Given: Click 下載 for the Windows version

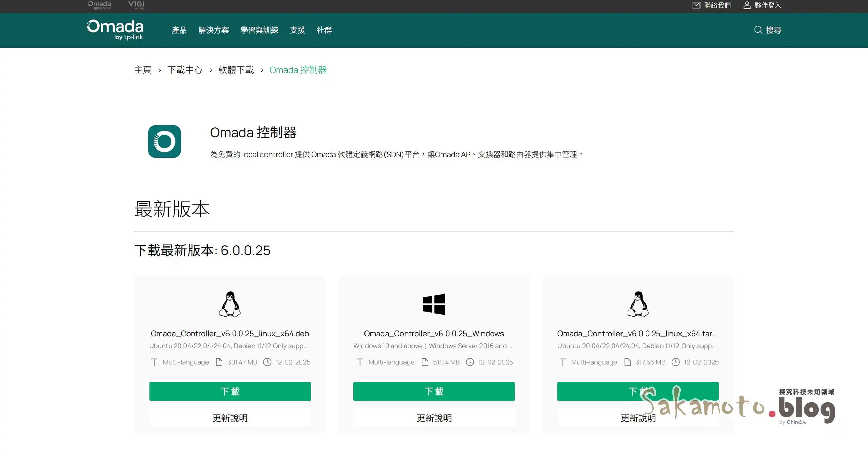Looking at the screenshot, I should (434, 391).
